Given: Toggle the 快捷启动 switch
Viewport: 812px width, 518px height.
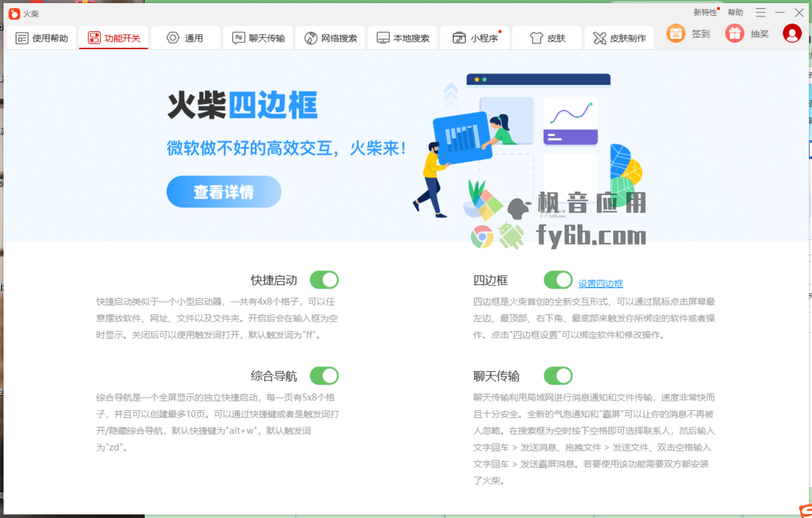Looking at the screenshot, I should pyautogui.click(x=324, y=280).
